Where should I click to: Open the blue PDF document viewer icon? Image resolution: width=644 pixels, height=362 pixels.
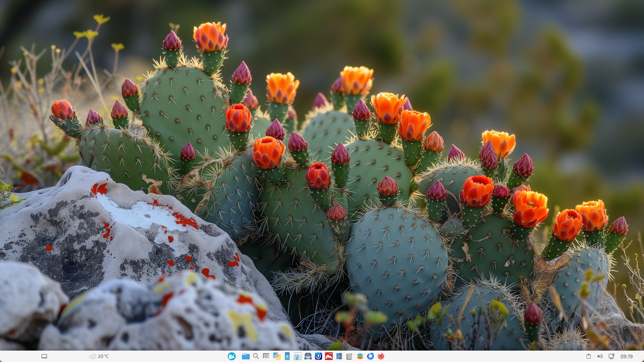339,356
